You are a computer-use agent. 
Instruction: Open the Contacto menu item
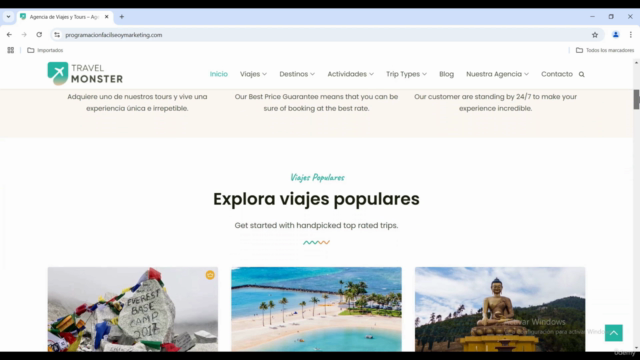tap(557, 74)
